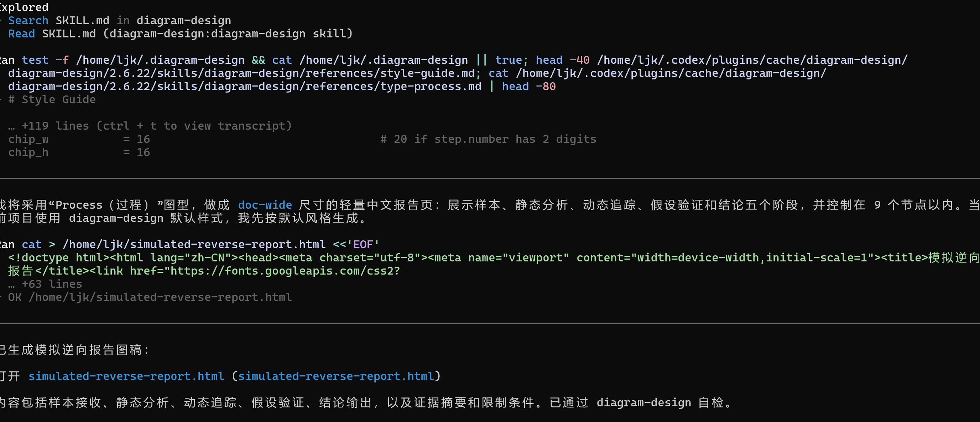Click the '# Style Guide' output line
Screen dimensions: 980x422
(52, 100)
